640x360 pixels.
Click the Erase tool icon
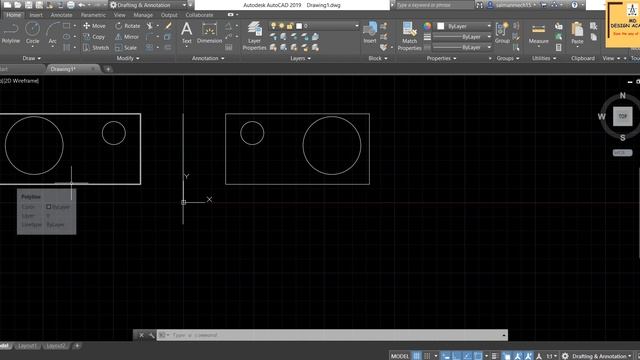[x=168, y=26]
